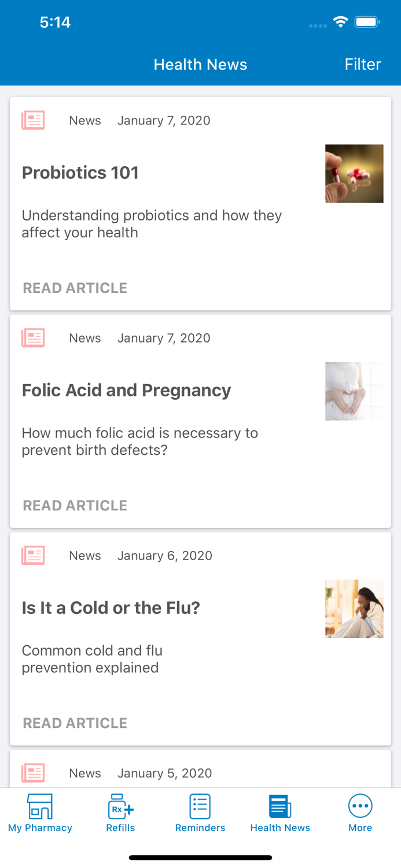Viewport: 401px width, 868px height.
Task: Tap the news icon on Probiotics 101 card
Action: coord(33,120)
